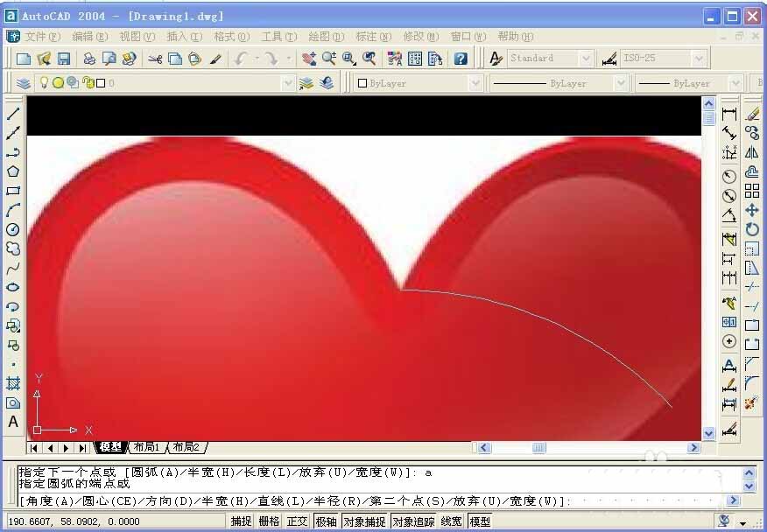The image size is (767, 532).
Task: Select the Rotate modify tool
Action: pyautogui.click(x=752, y=229)
